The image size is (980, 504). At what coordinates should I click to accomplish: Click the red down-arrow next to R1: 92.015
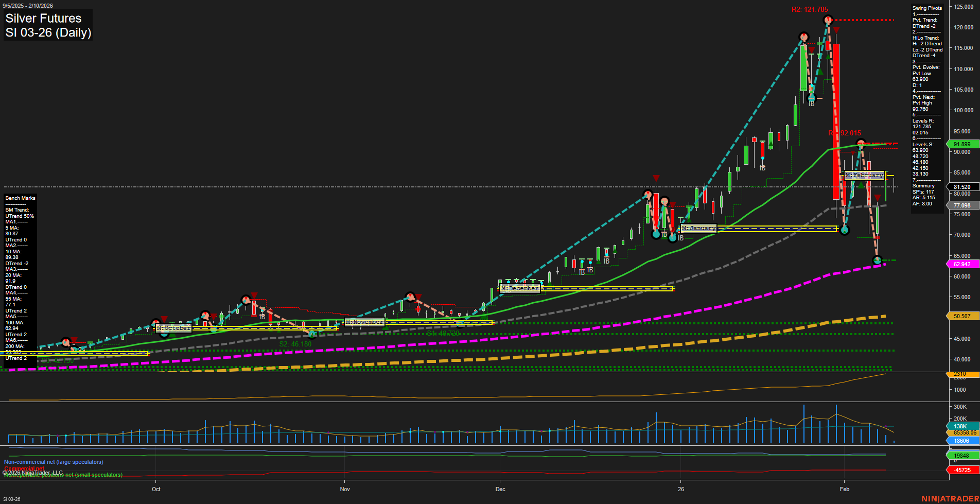853,153
